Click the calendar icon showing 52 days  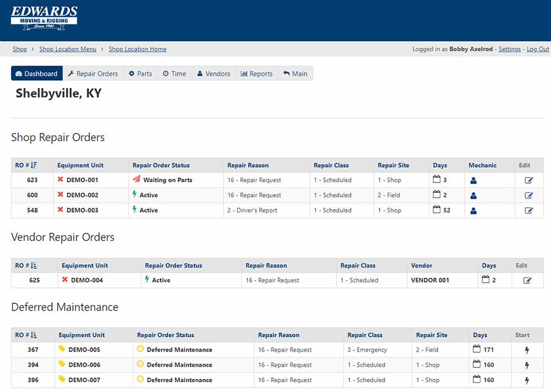[437, 209]
